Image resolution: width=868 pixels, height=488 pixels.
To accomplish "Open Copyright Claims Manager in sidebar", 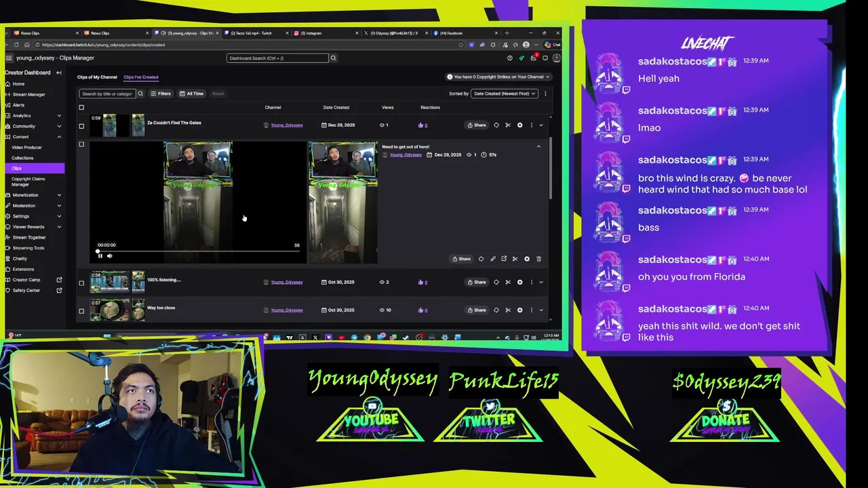I will pos(28,182).
